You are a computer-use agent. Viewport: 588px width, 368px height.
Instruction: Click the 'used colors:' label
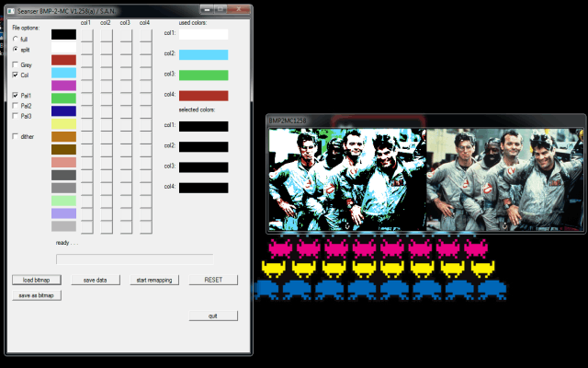click(192, 22)
